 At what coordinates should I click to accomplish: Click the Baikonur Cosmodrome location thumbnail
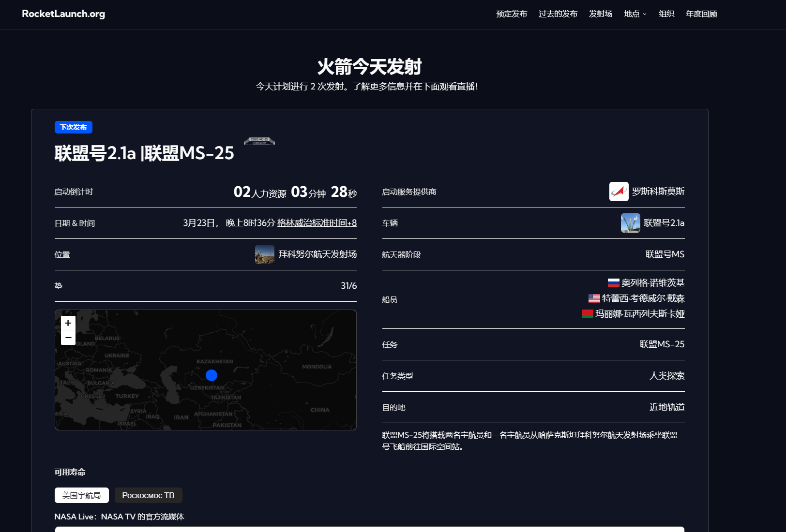click(x=265, y=254)
